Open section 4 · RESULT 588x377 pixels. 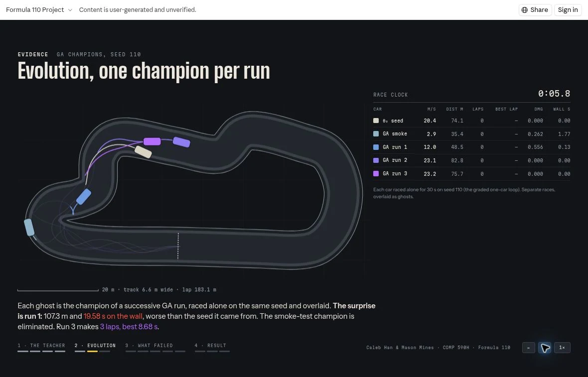point(210,346)
